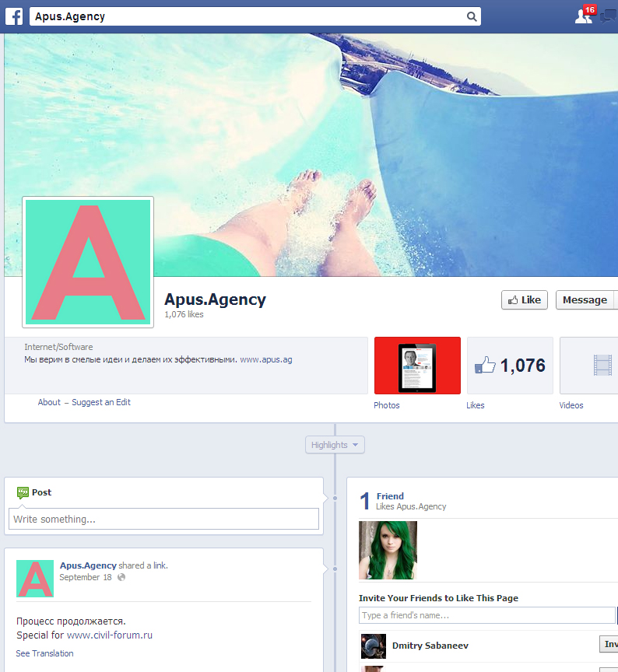Open Apus.Agency name link in post
This screenshot has height=672, width=618.
(88, 565)
